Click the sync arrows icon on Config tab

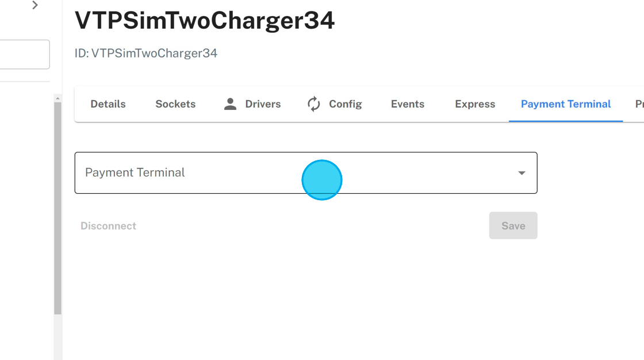click(x=313, y=104)
